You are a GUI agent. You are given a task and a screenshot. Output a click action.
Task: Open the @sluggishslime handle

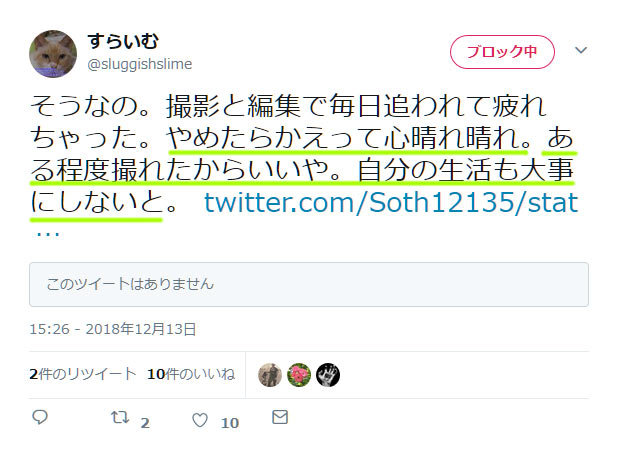(140, 64)
